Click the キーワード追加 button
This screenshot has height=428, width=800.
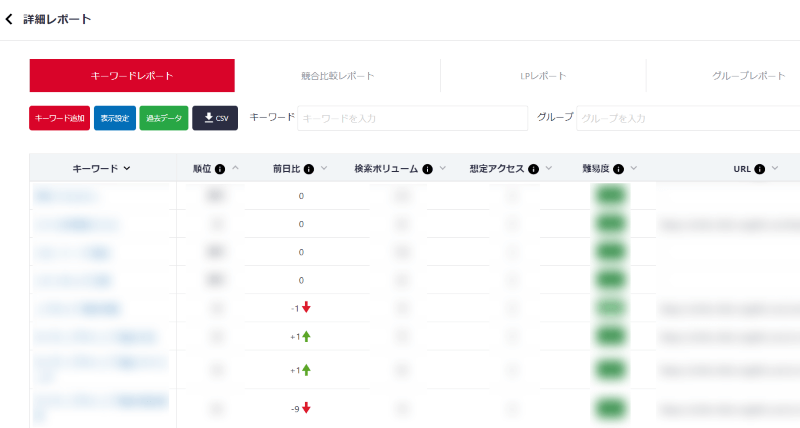pyautogui.click(x=60, y=118)
